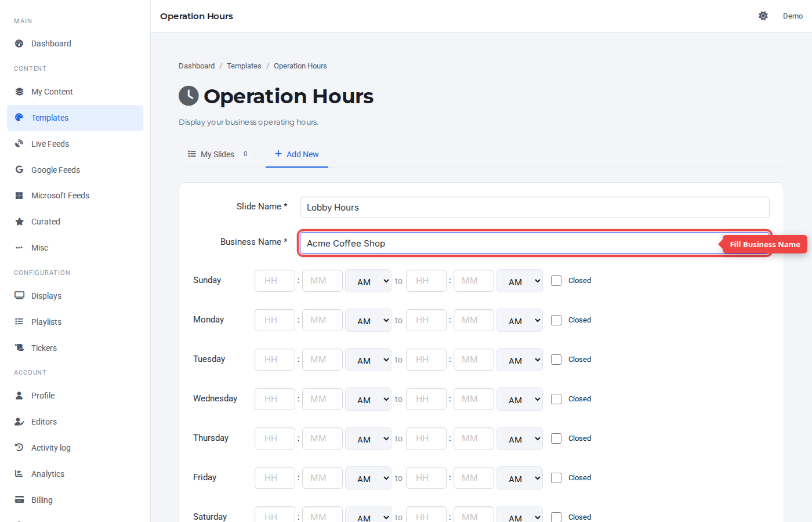The width and height of the screenshot is (812, 522).
Task: Focus Monday opening MM field
Action: coord(322,320)
